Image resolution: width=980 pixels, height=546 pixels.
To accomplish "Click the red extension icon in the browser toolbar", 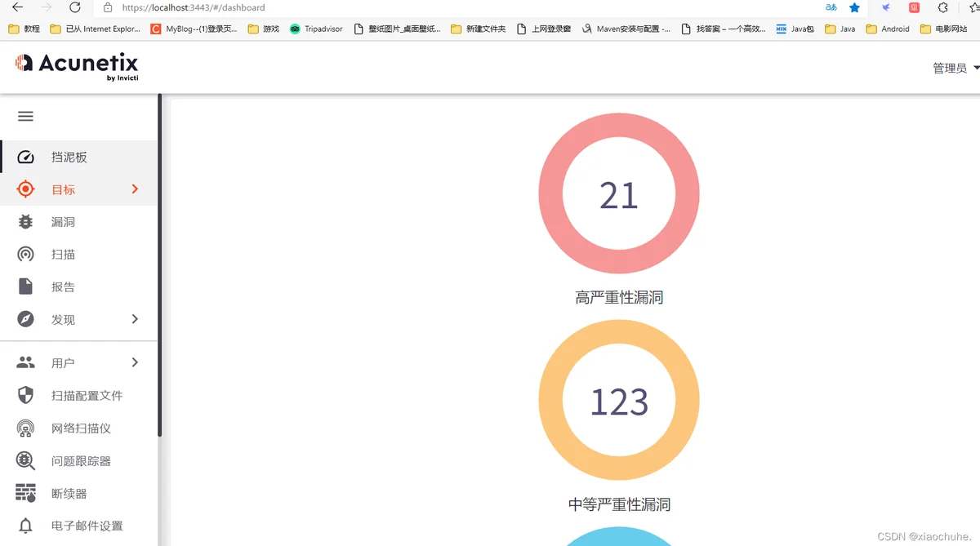I will click(915, 7).
